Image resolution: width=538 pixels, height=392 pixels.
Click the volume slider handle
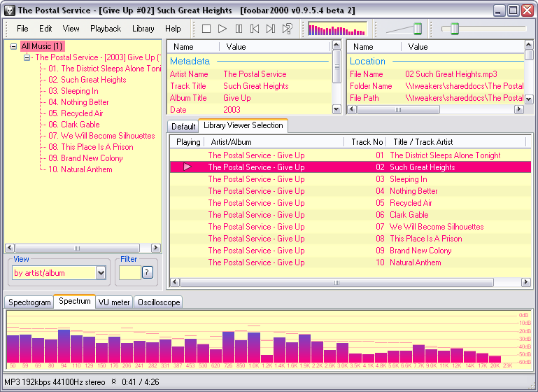click(418, 29)
